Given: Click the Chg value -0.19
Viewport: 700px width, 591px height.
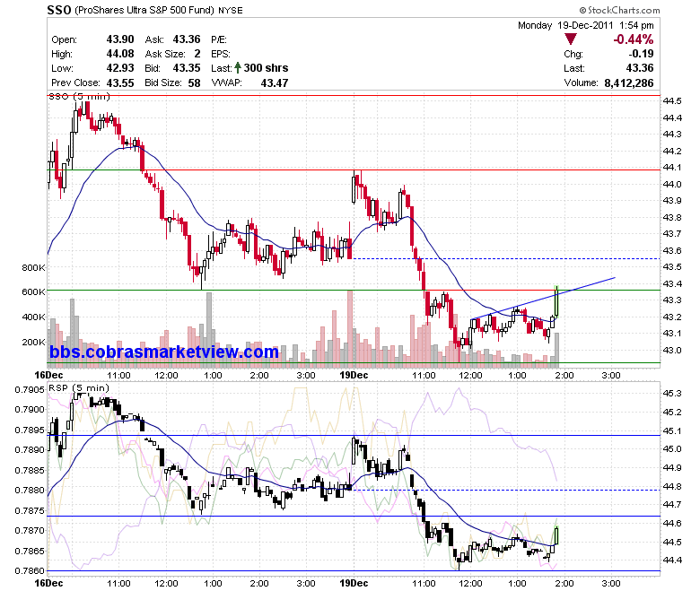Looking at the screenshot, I should click(x=641, y=54).
